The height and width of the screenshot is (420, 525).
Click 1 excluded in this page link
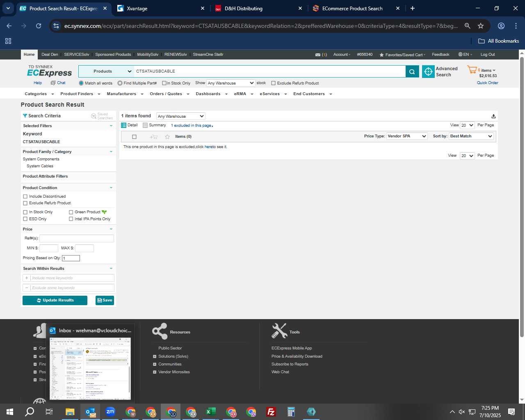pos(192,126)
